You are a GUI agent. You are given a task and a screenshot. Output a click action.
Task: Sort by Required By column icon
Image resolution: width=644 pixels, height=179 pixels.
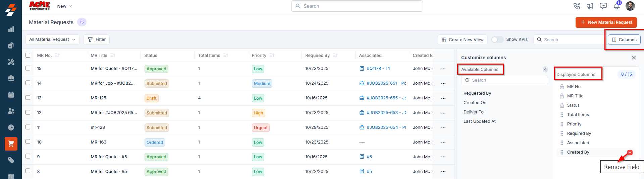(335, 55)
